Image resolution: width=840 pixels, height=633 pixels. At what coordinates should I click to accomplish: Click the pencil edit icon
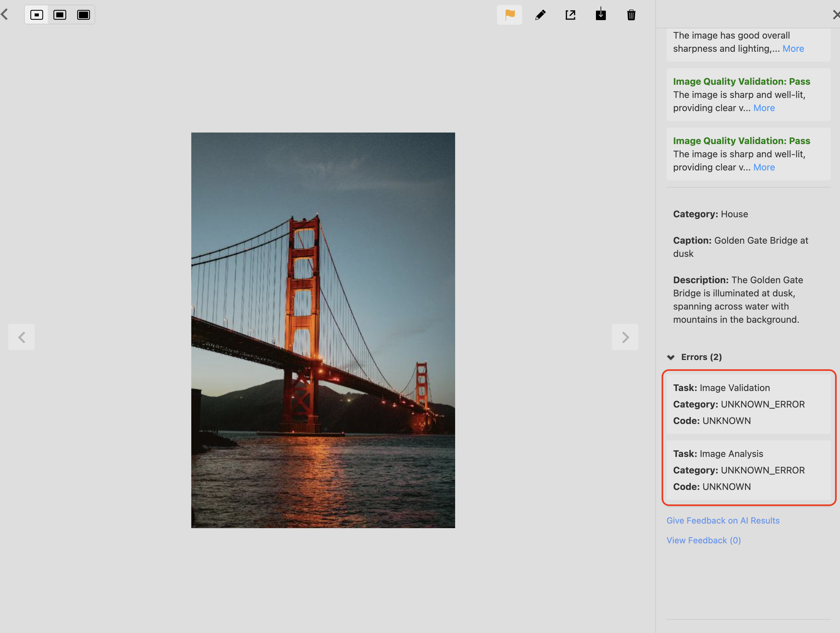[540, 15]
